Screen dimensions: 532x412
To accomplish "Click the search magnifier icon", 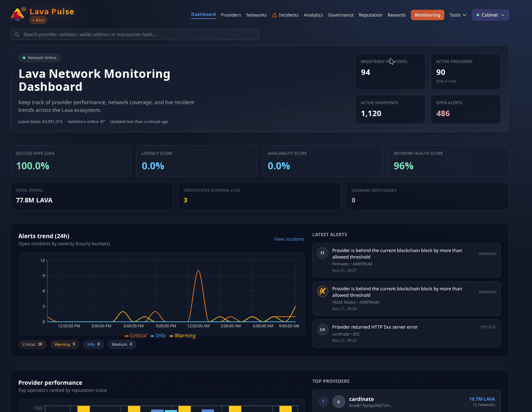I will point(17,34).
